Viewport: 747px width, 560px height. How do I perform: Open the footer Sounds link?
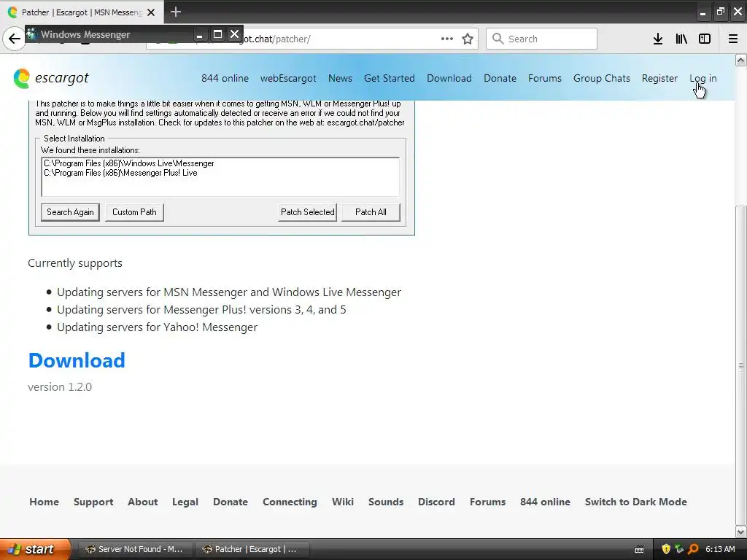coord(386,502)
